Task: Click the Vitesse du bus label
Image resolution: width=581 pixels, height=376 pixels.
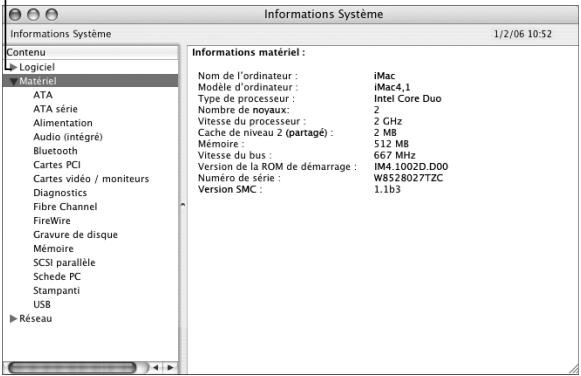Action: [235, 155]
